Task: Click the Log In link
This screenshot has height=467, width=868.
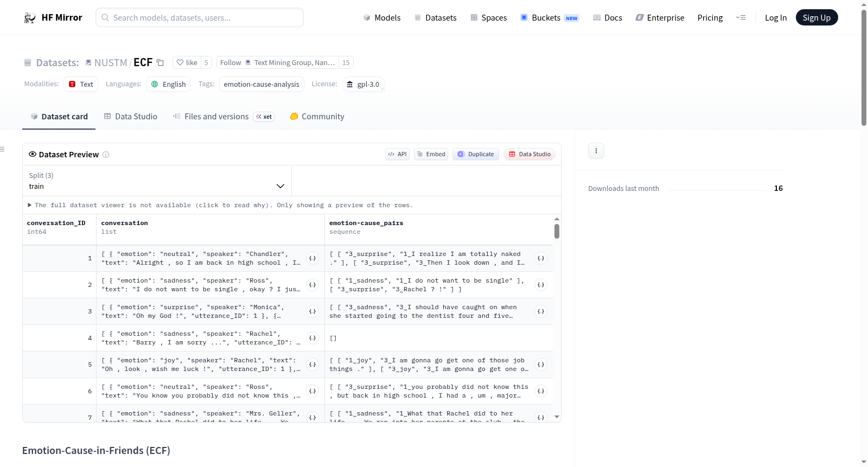Action: [776, 17]
